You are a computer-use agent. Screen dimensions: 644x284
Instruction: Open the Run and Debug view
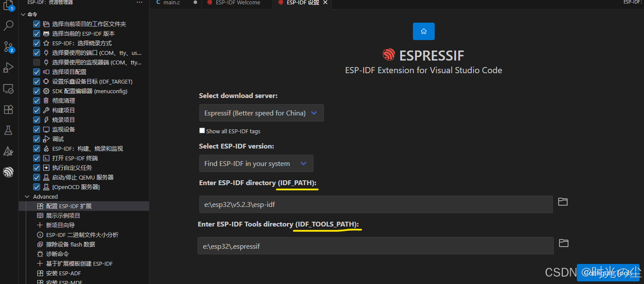coord(8,68)
